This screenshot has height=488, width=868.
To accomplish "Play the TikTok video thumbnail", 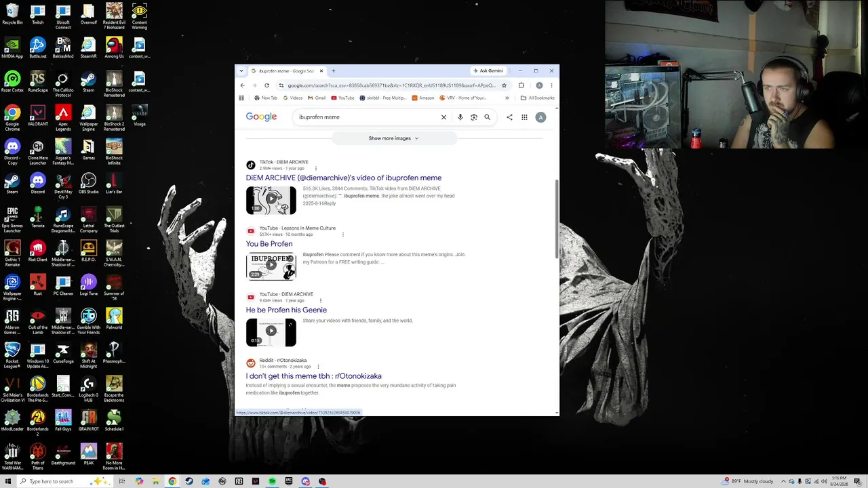I will pyautogui.click(x=271, y=200).
